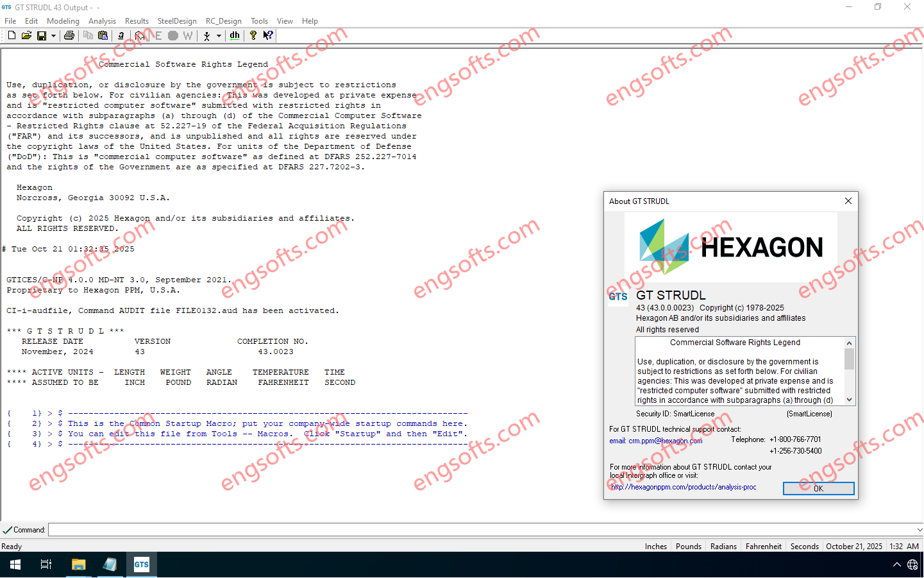This screenshot has width=924, height=578.
Task: Click the GTS icon in the taskbar
Action: click(141, 565)
